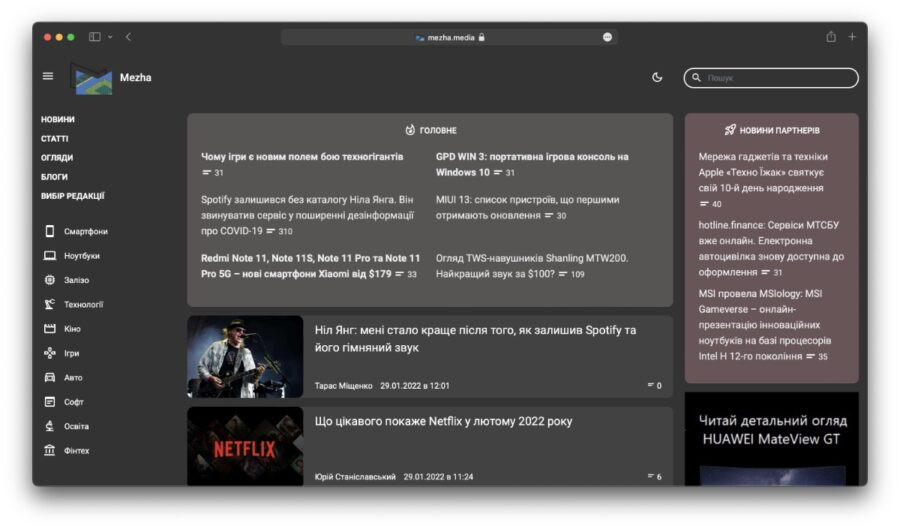900x529 pixels.
Task: Open Ніл Янг Spotify headline
Action: pyautogui.click(x=475, y=339)
